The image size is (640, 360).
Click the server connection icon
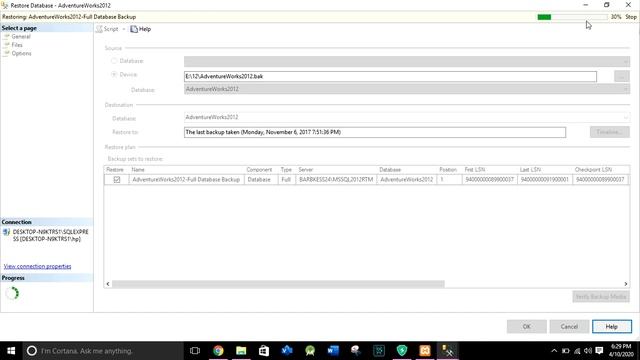(6, 232)
